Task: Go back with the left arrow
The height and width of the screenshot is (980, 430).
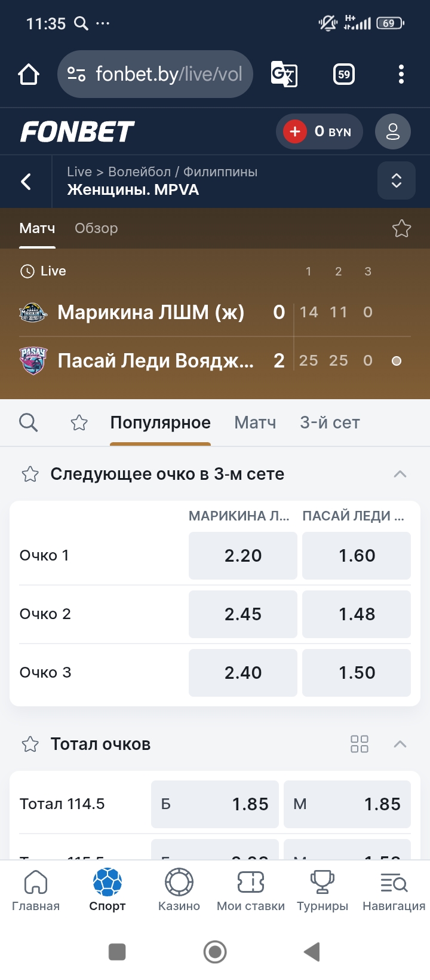Action: pyautogui.click(x=26, y=182)
